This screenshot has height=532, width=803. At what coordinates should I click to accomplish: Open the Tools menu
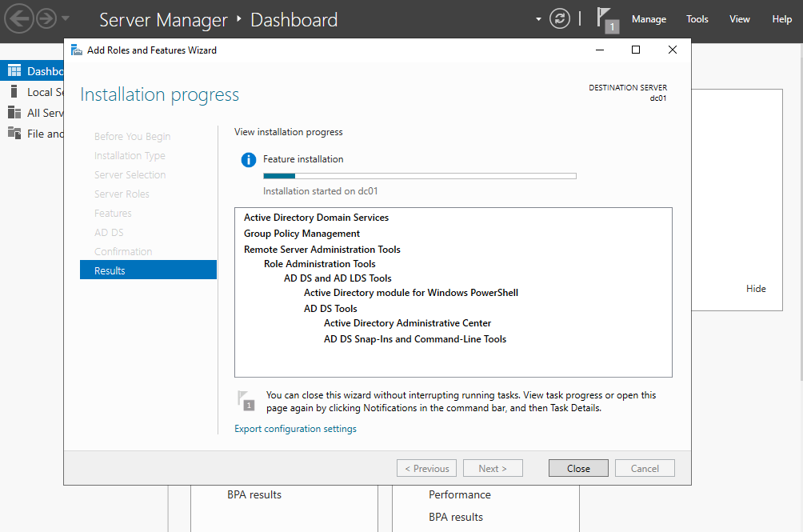click(x=697, y=19)
